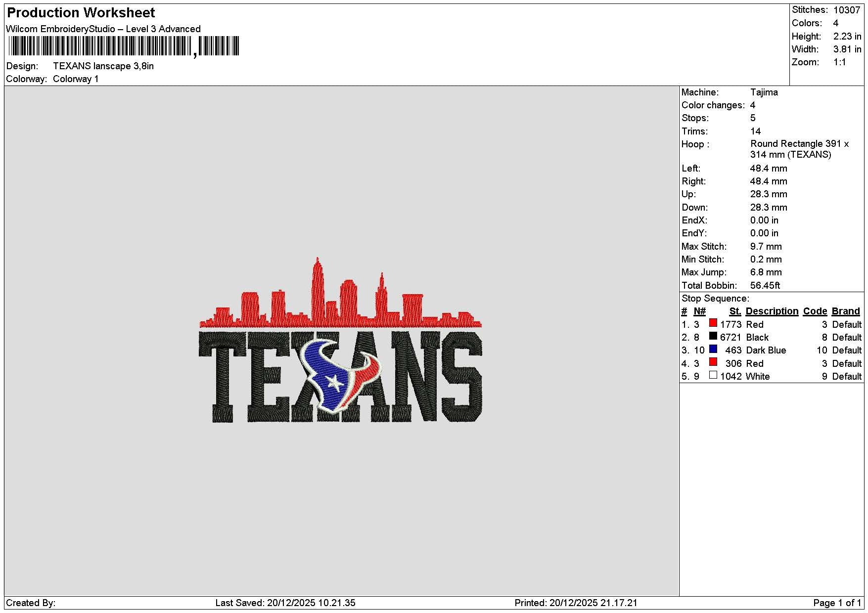Click the "Colorway:" label
Screen dimensions: 868x613
coord(26,79)
